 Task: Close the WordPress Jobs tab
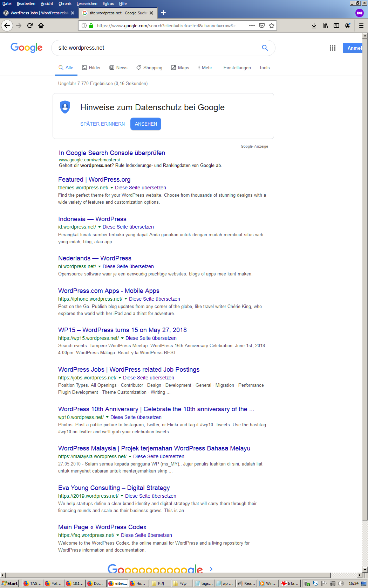[73, 13]
